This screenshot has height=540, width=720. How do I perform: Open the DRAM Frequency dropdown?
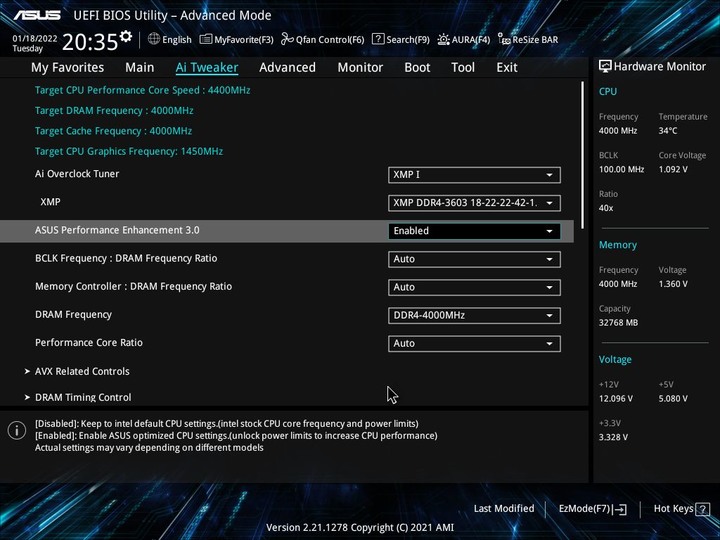474,315
